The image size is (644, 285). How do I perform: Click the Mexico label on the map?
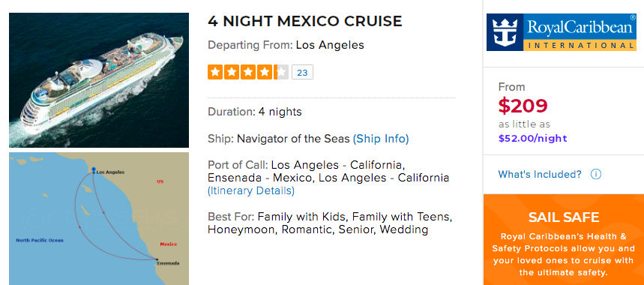[169, 244]
